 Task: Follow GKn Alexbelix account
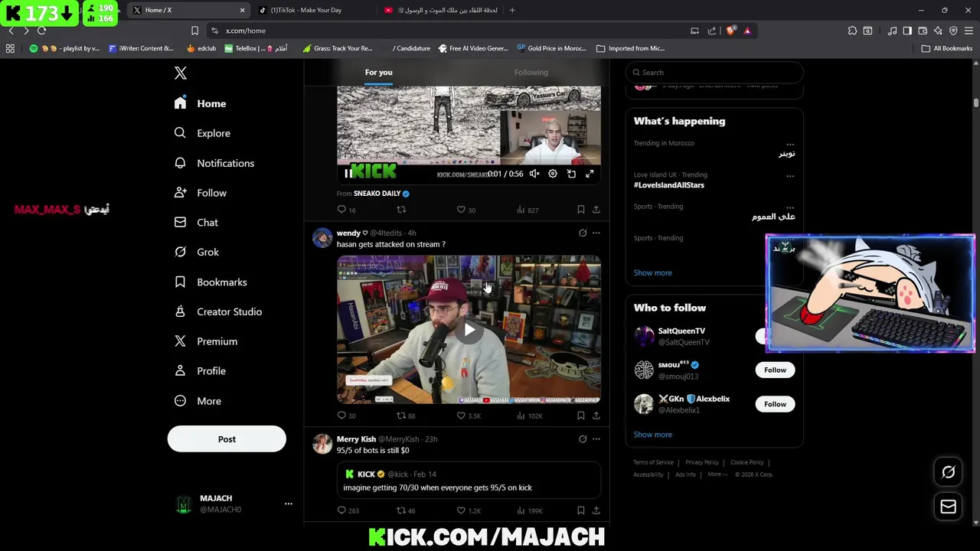775,404
